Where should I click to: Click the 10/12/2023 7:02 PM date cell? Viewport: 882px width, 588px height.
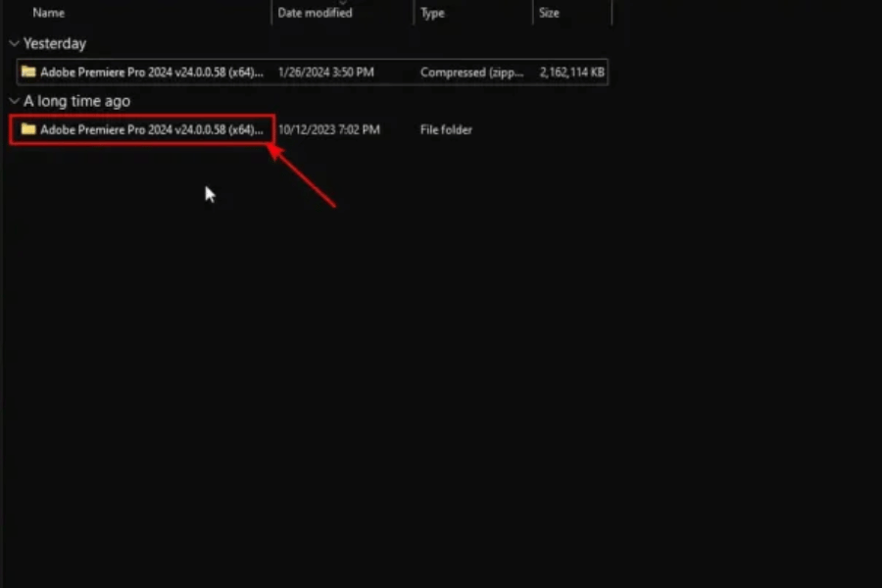coord(329,129)
